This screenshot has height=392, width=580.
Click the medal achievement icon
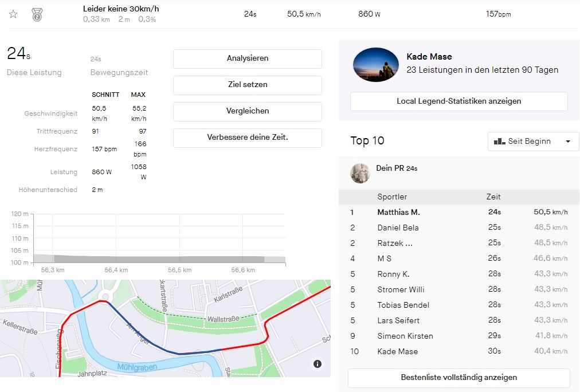coord(37,14)
